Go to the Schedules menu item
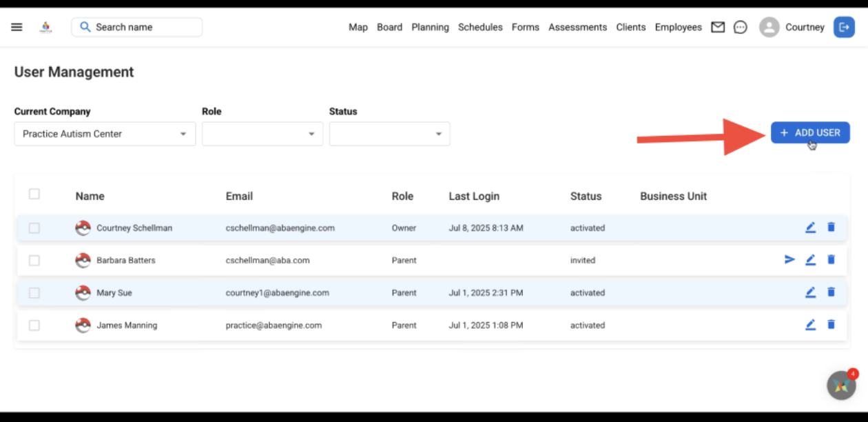The height and width of the screenshot is (422, 868). click(x=480, y=28)
